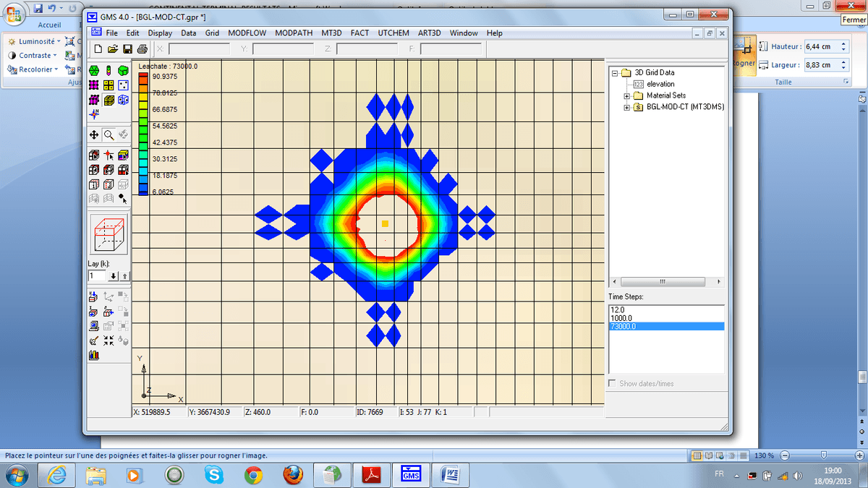Select the Material Sets tree item
This screenshot has height=488, width=868.
666,95
